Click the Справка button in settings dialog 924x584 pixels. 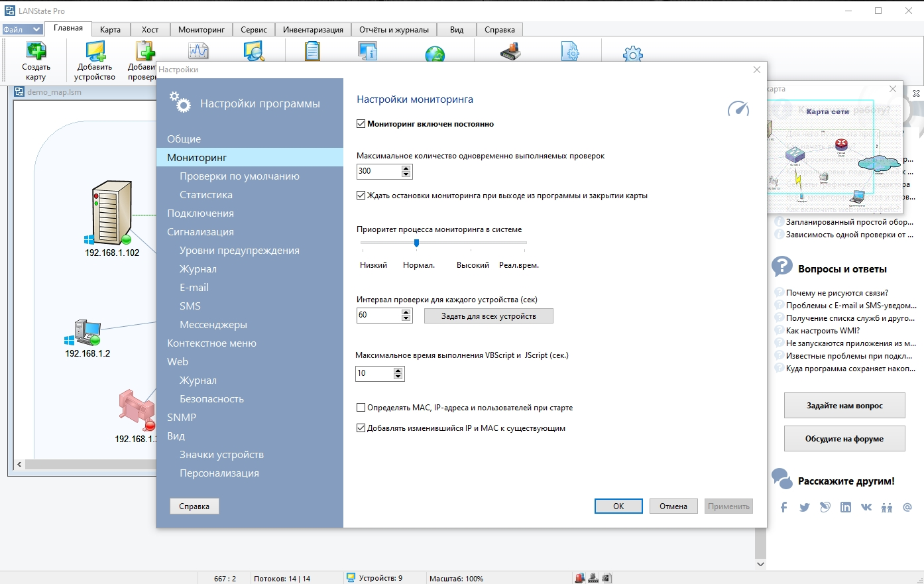(x=194, y=506)
